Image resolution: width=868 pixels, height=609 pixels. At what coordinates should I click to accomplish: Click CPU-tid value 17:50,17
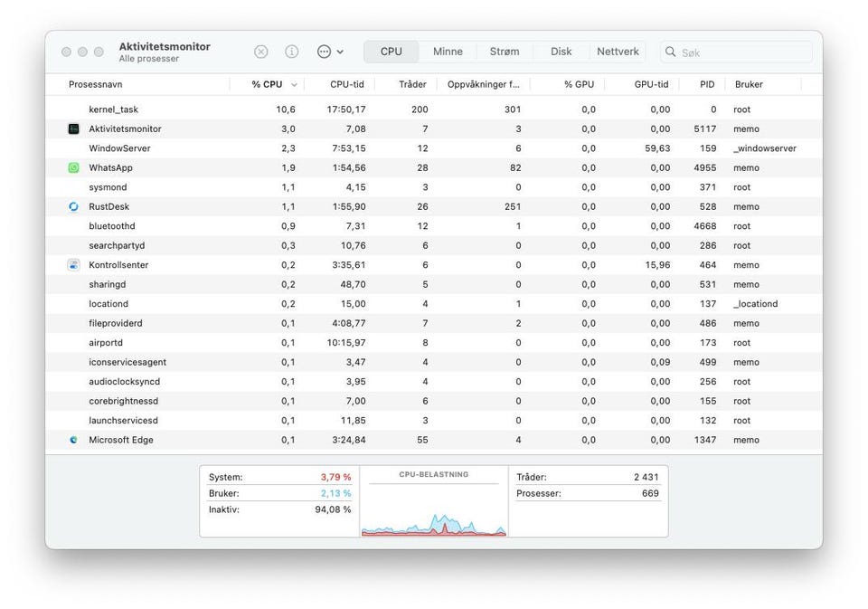tap(346, 109)
